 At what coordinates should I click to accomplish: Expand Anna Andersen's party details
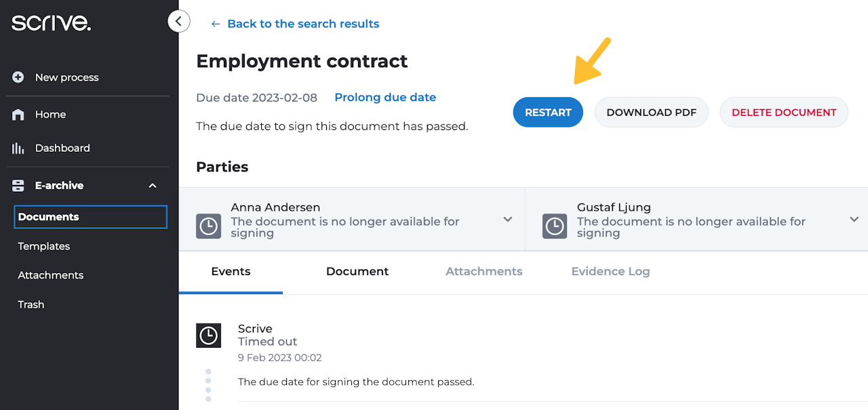click(x=507, y=219)
